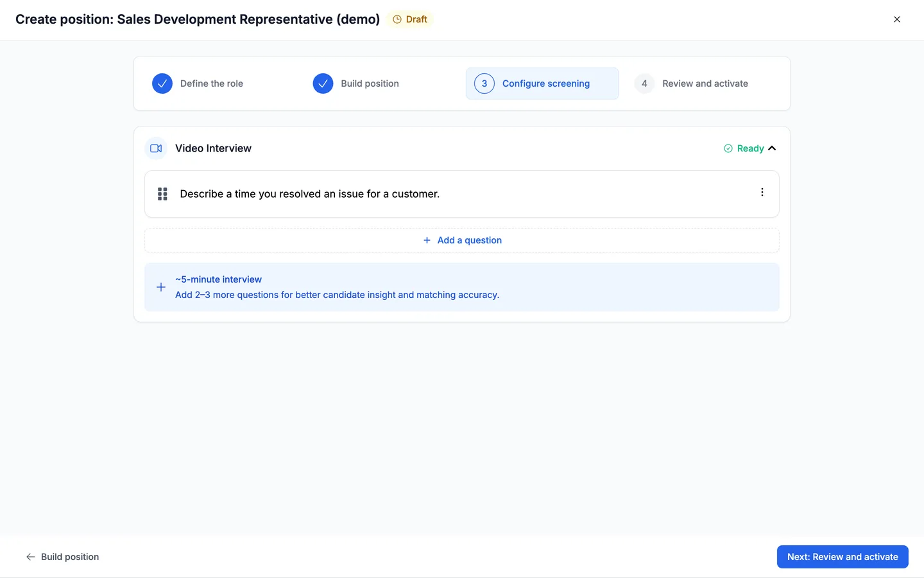
Task: Open three-dot menu for the customer question
Action: point(762,192)
